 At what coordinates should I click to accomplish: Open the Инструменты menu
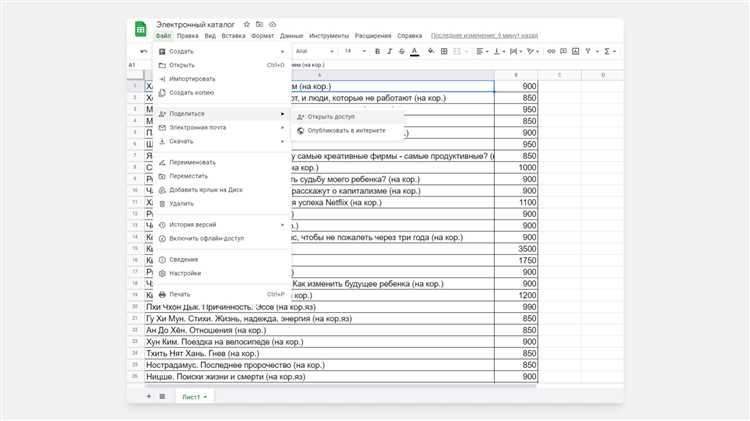coord(329,36)
